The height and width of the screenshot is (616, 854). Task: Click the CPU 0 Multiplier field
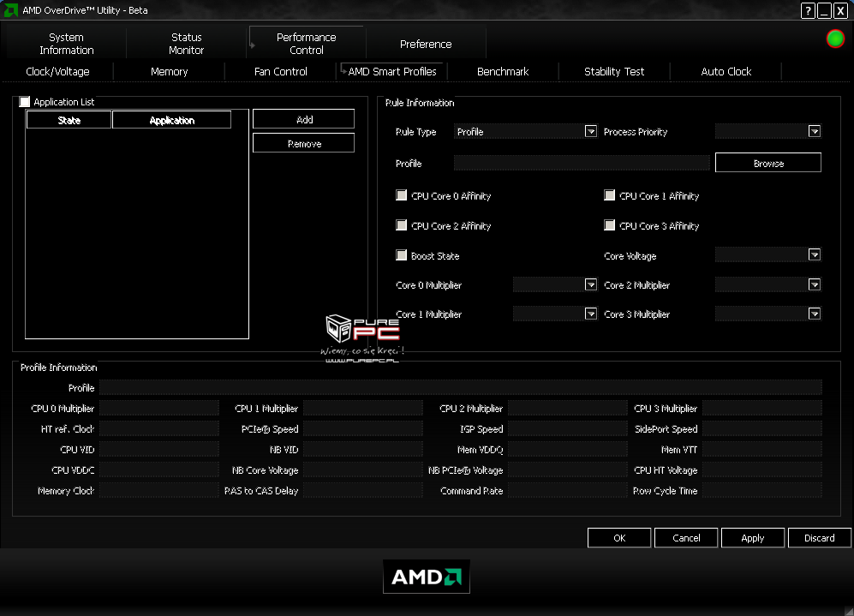159,408
